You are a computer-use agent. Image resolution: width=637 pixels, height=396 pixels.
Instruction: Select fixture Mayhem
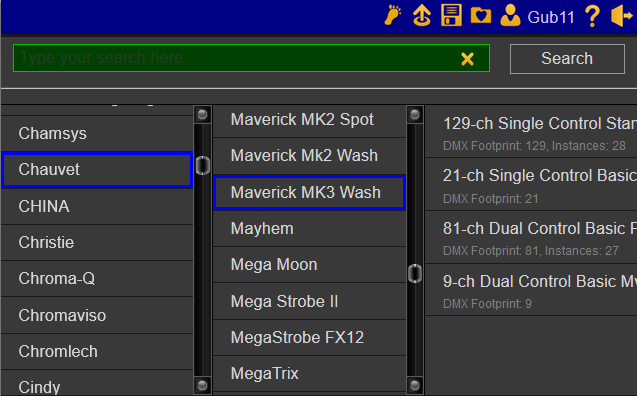pos(310,229)
